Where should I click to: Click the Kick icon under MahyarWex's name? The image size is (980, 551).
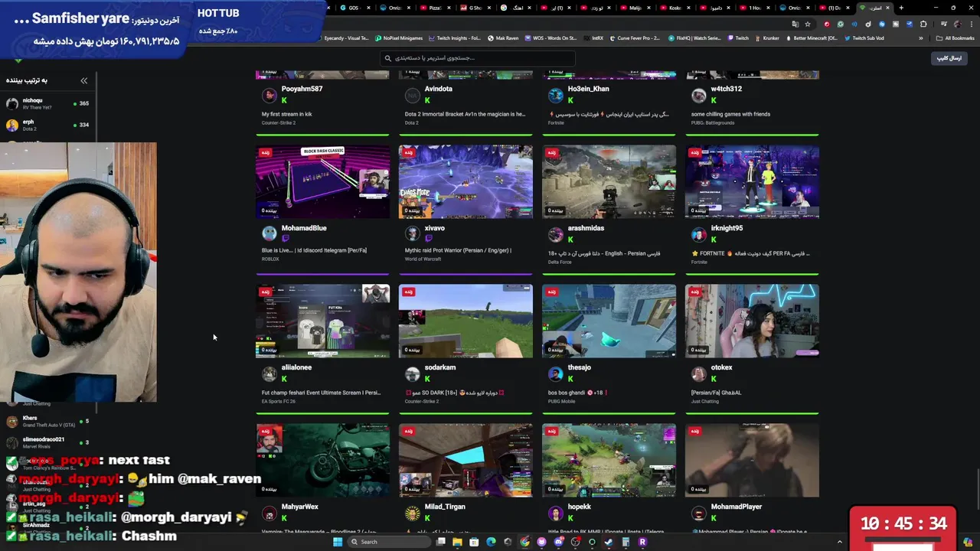[x=284, y=518]
